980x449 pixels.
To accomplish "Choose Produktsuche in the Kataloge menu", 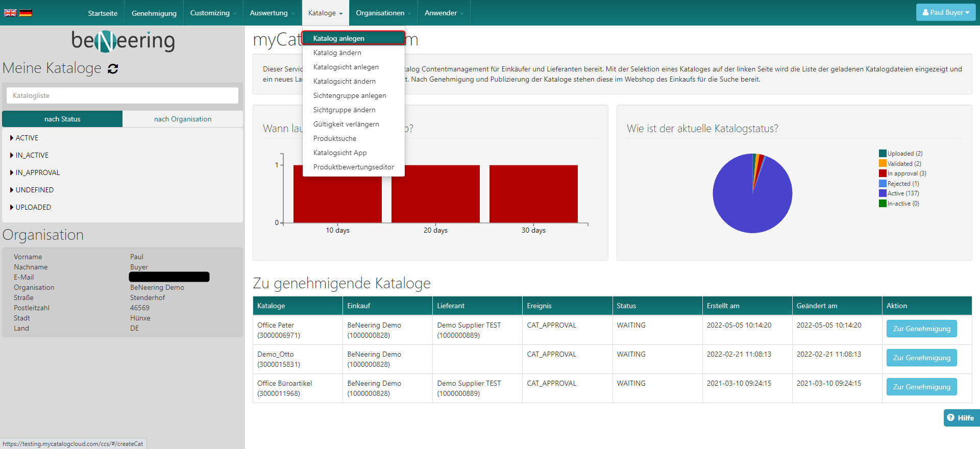I will (335, 138).
